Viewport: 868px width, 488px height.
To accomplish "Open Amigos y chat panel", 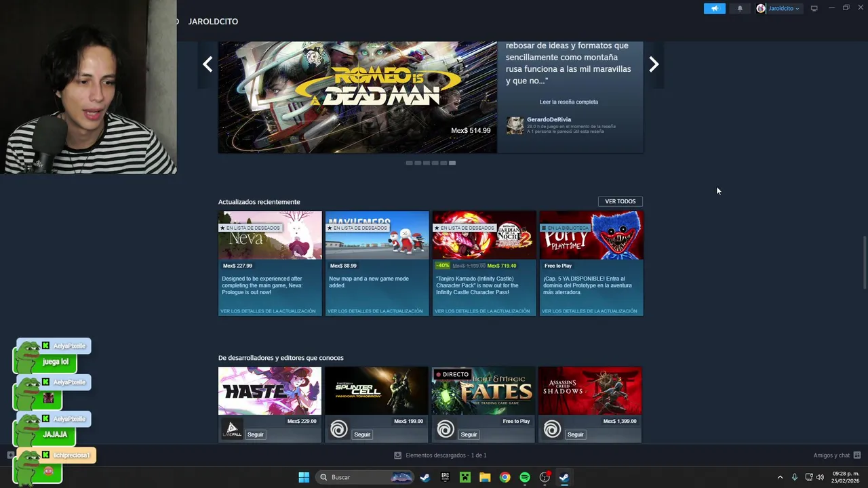I will tap(837, 455).
